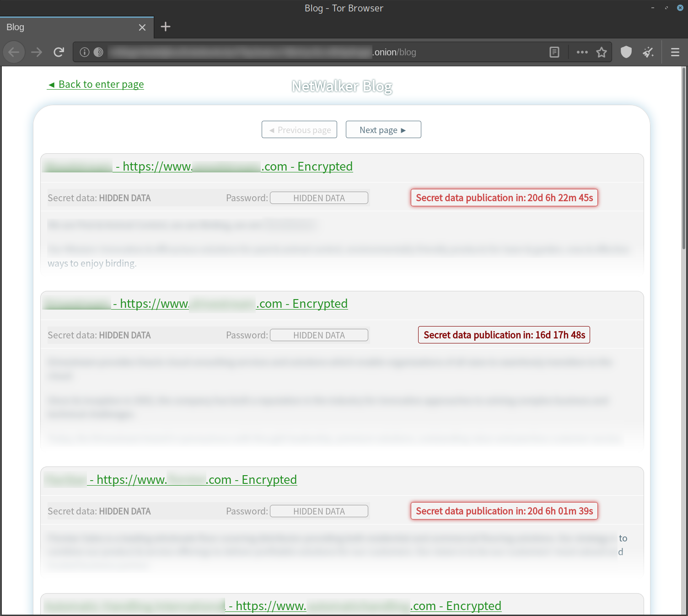Reload the current blog page
This screenshot has height=616, width=688.
coord(59,52)
